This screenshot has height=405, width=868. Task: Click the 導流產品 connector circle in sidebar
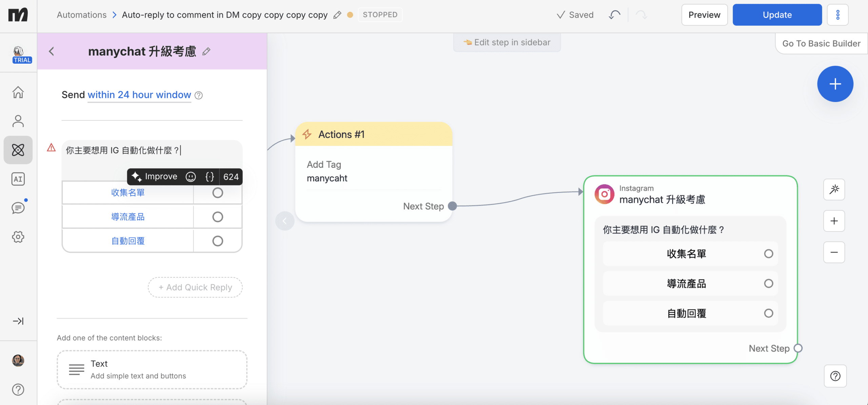tap(218, 217)
